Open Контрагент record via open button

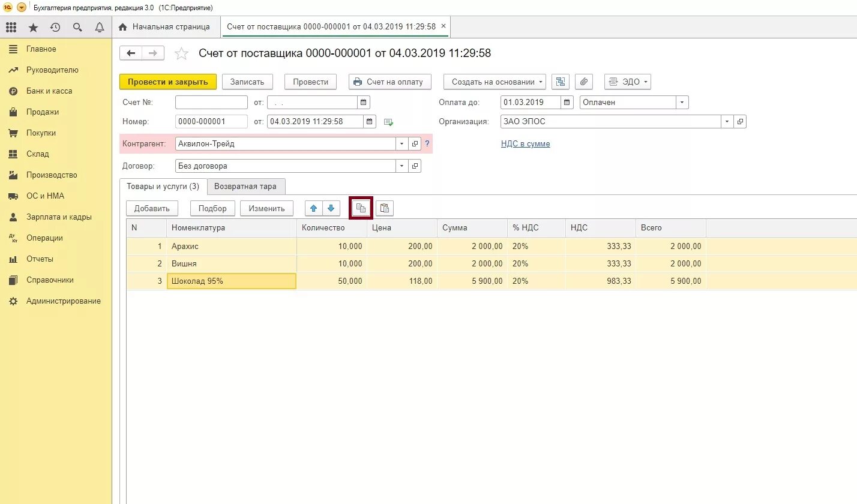(415, 144)
